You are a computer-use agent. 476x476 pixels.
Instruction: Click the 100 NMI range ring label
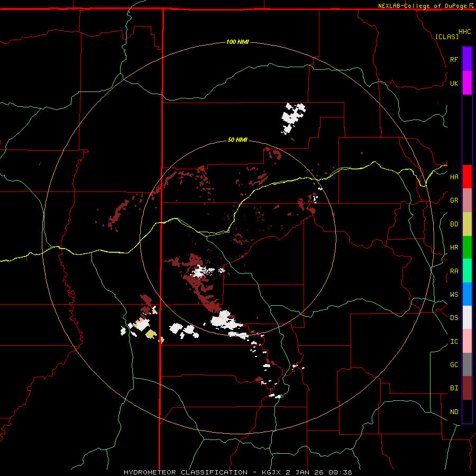point(237,42)
